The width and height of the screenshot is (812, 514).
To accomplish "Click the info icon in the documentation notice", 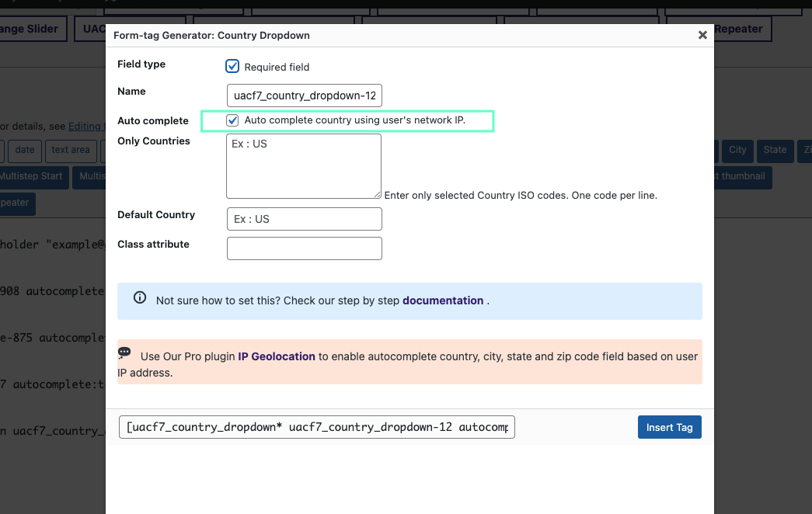I will (139, 297).
